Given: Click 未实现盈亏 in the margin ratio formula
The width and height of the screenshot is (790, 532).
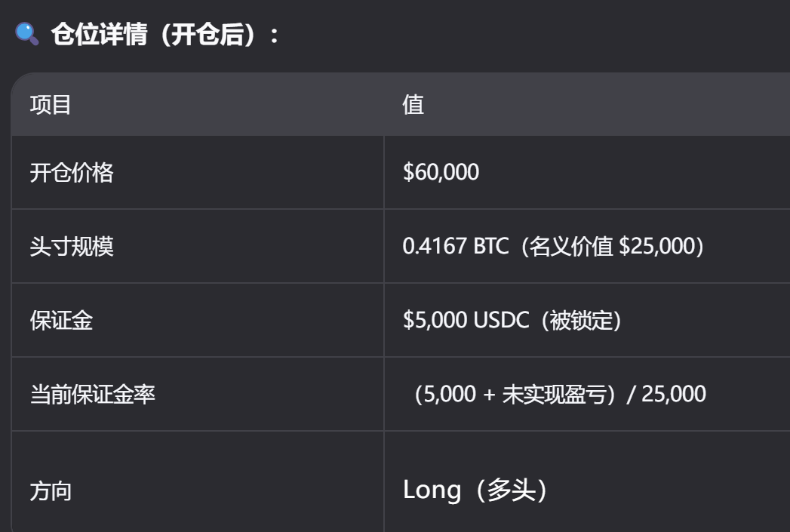Looking at the screenshot, I should tap(554, 394).
